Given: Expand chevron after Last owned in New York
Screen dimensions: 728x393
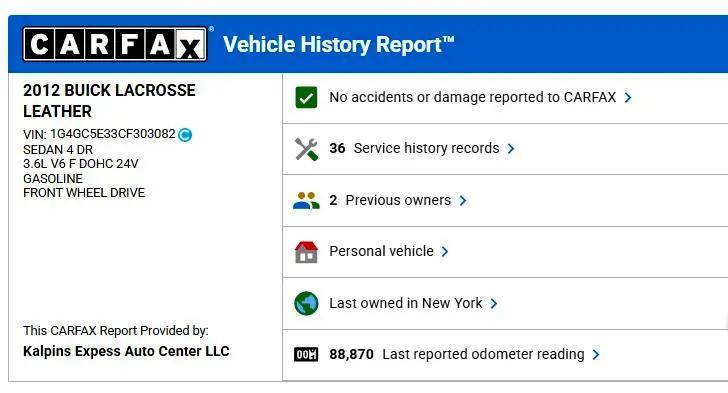Looking at the screenshot, I should tap(494, 304).
